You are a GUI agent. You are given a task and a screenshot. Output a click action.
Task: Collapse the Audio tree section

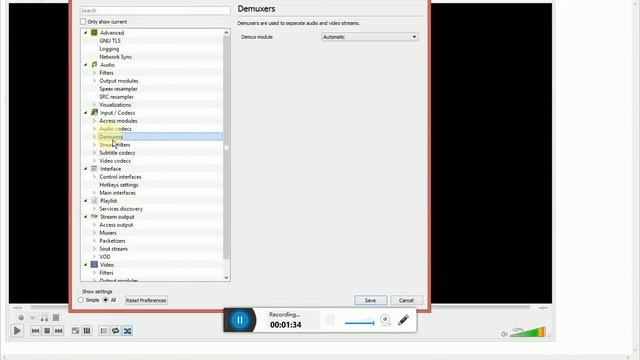point(86,64)
